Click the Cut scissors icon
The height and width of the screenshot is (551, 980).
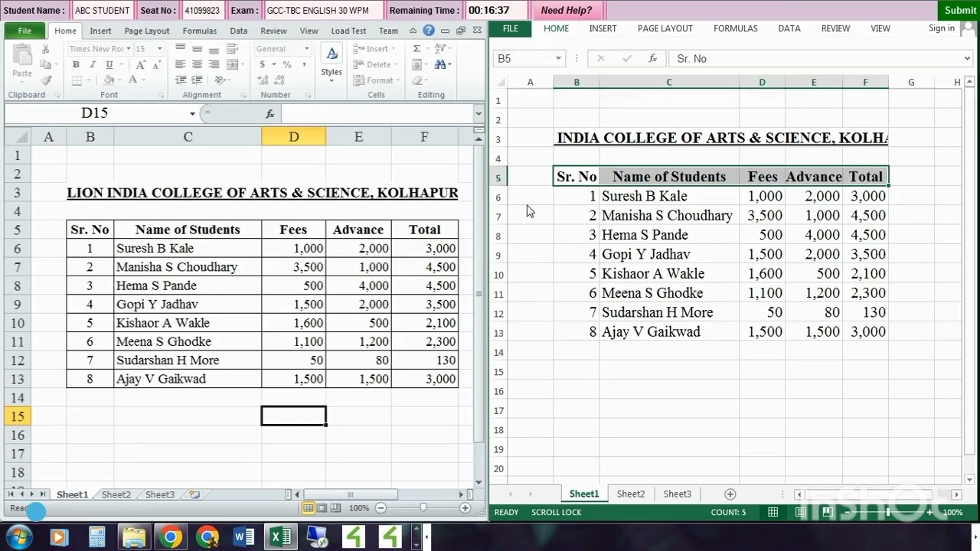46,49
